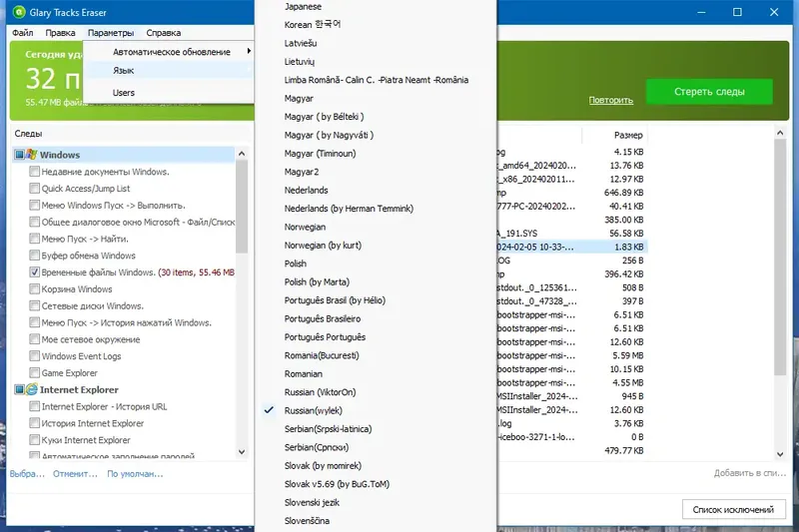Click Мое сетевое окружение tree item

point(91,339)
